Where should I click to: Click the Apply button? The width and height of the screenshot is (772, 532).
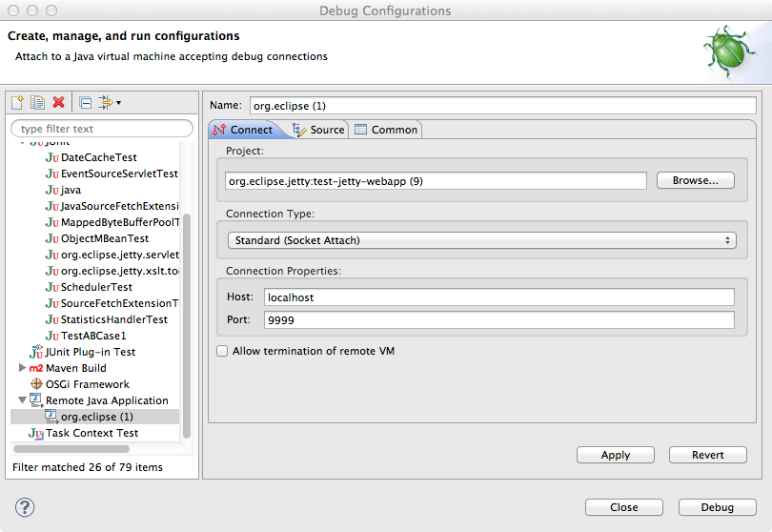pyautogui.click(x=615, y=455)
